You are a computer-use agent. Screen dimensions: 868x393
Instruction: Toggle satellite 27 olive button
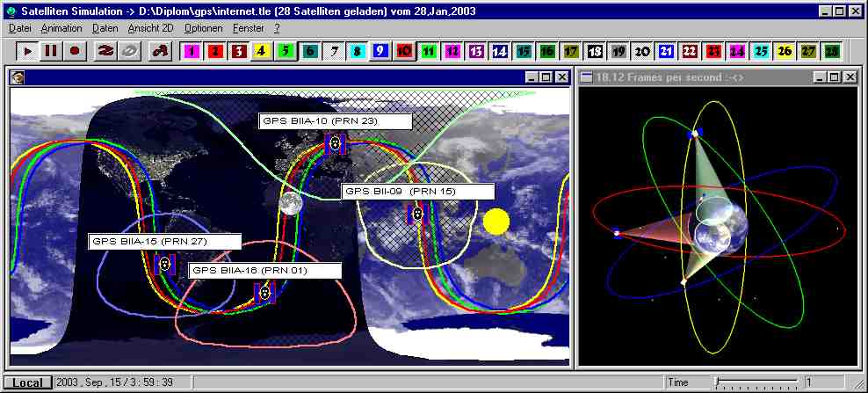pyautogui.click(x=809, y=52)
